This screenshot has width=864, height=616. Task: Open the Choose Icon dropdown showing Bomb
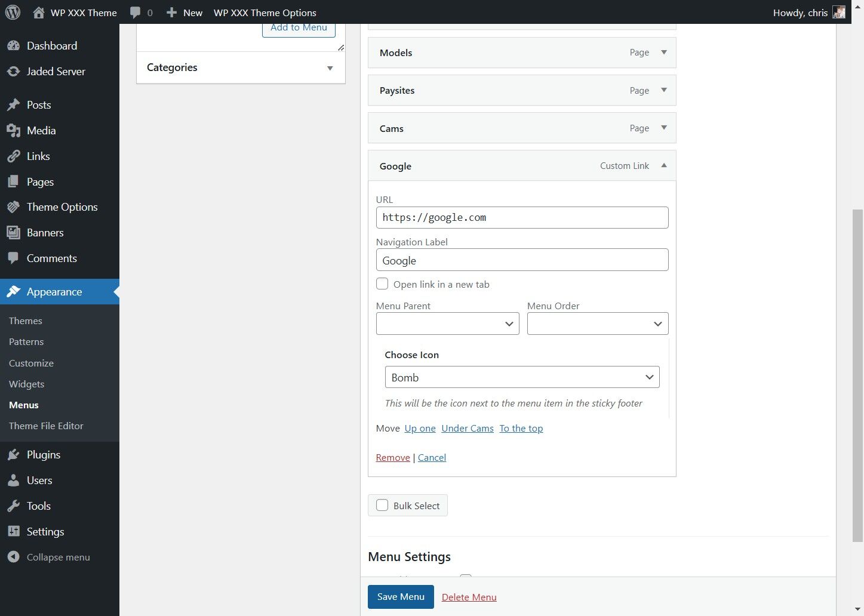coord(521,377)
